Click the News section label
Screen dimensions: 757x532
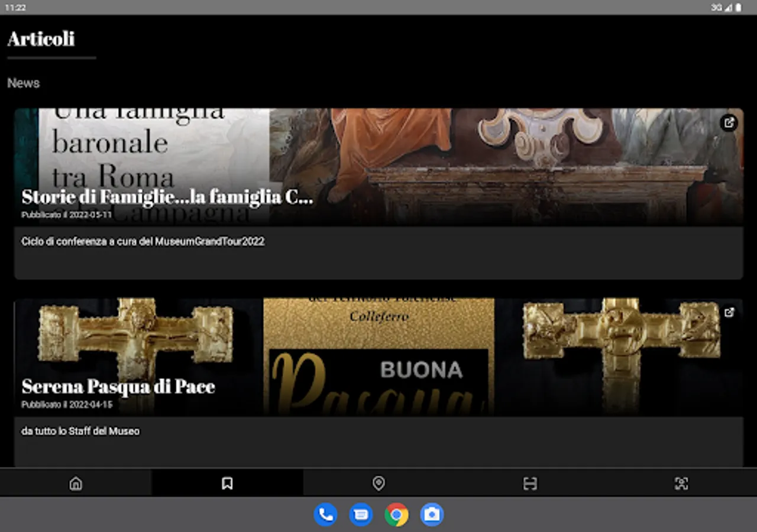click(23, 83)
